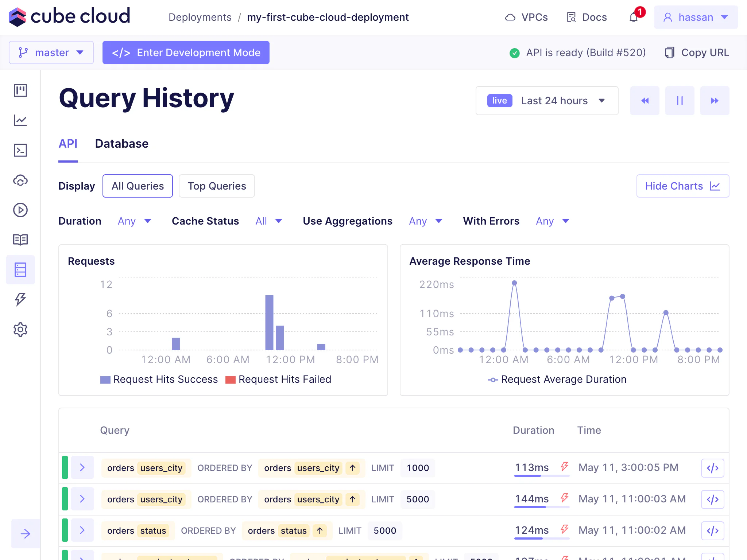Image resolution: width=747 pixels, height=560 pixels.
Task: Click the lightning bolt pre-aggregations sidebar icon
Action: pyautogui.click(x=20, y=299)
